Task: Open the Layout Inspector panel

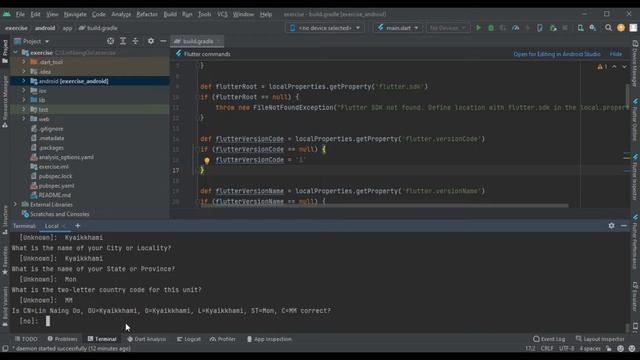Action: [x=600, y=339]
